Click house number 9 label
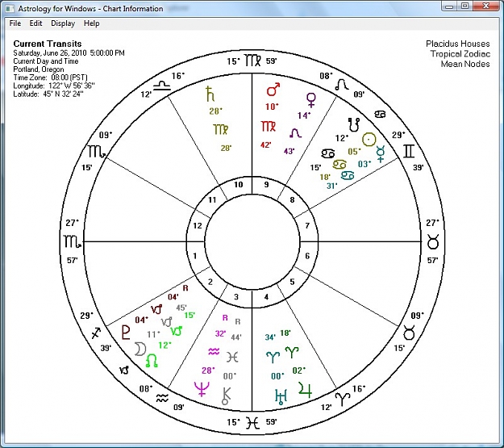504x448 pixels. tap(266, 185)
